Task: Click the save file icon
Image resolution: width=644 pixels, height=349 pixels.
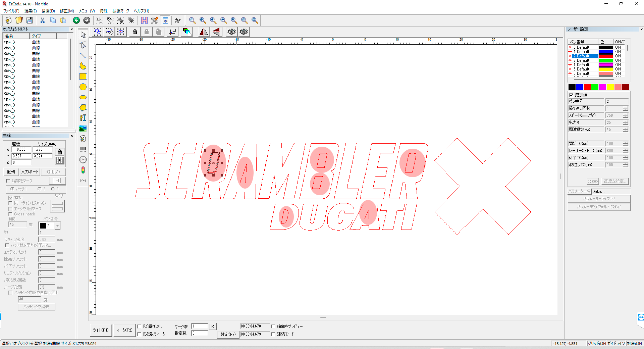Action: (x=30, y=20)
